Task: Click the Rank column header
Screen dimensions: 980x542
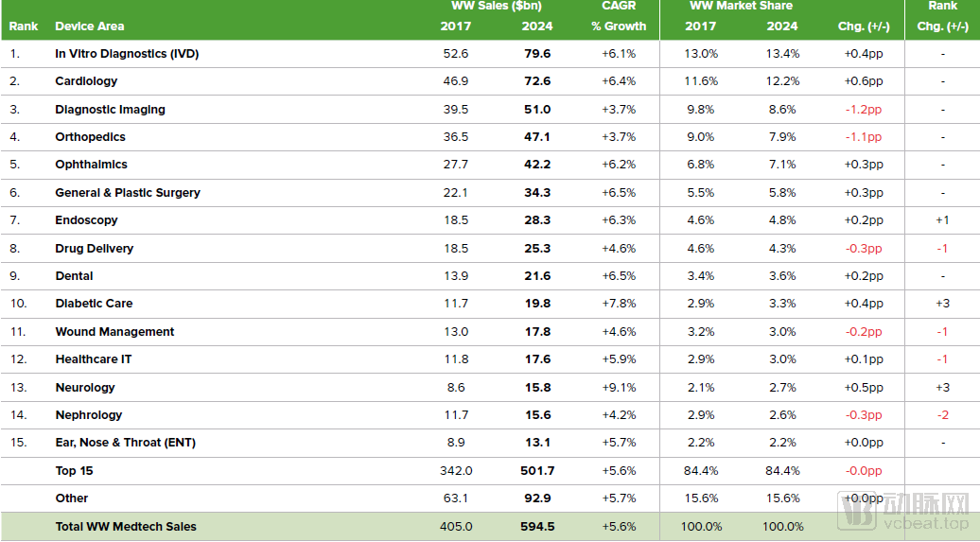Action: (x=24, y=26)
